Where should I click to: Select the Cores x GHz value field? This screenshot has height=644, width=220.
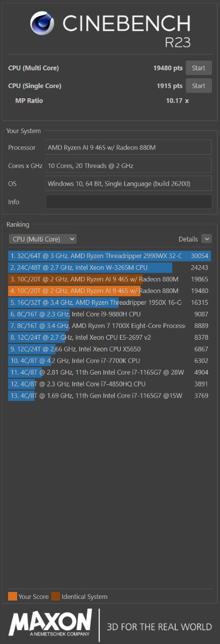point(129,166)
